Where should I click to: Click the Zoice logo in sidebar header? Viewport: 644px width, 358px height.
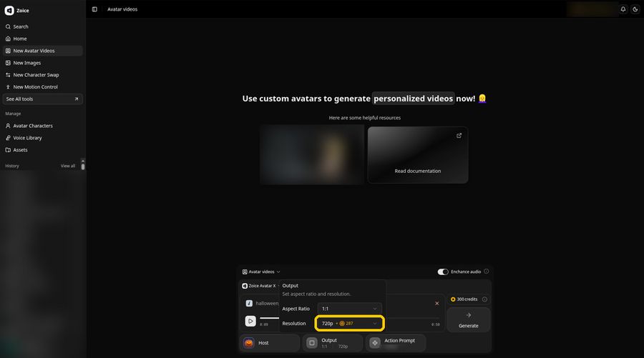[x=9, y=11]
